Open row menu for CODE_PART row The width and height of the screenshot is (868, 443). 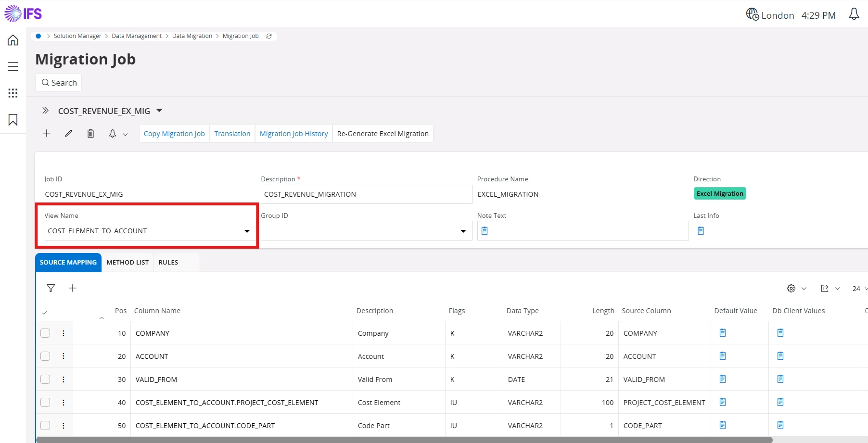coord(63,426)
